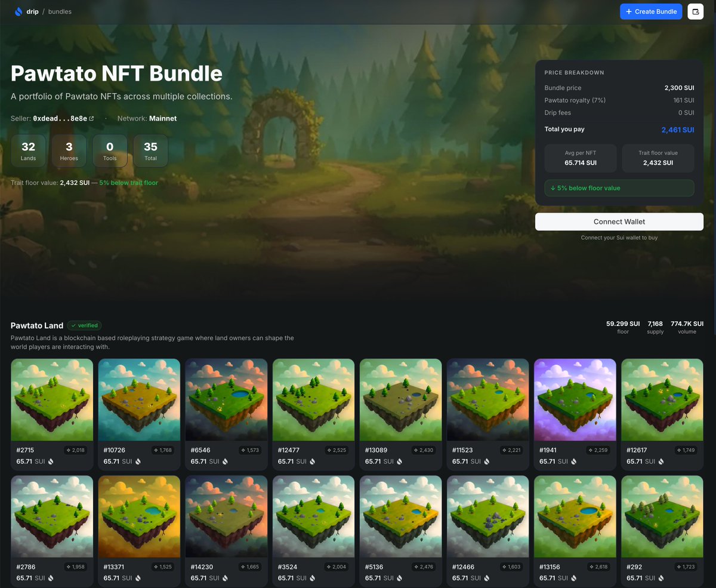Viewport: 716px width, 588px height.
Task: Click the Avg per NFT 65.714 SUI box
Action: click(x=581, y=158)
